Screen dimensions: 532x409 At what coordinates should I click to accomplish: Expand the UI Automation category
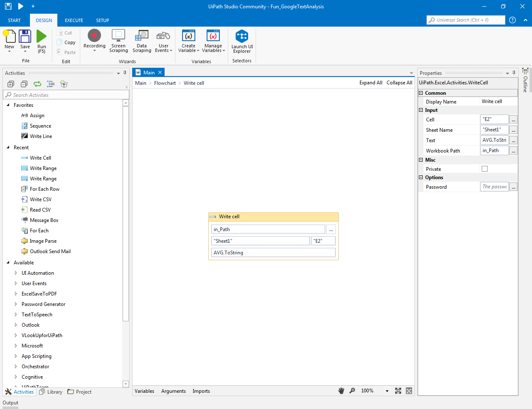coord(16,273)
